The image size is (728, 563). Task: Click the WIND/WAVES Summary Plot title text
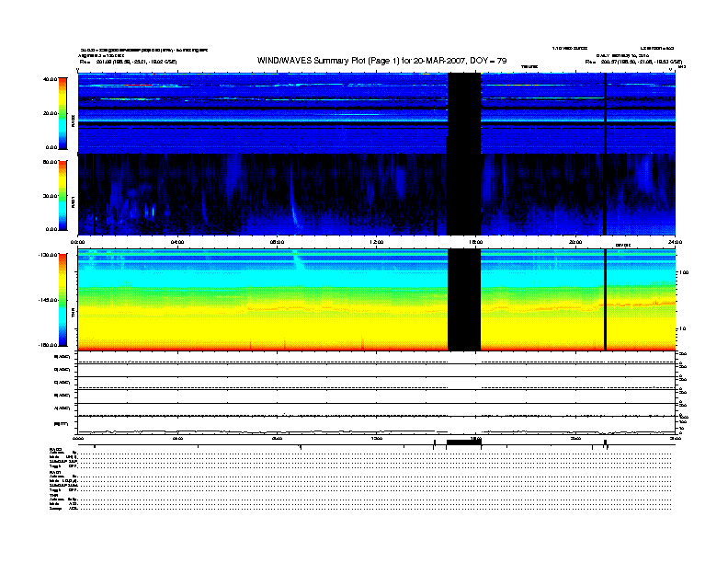click(x=381, y=61)
